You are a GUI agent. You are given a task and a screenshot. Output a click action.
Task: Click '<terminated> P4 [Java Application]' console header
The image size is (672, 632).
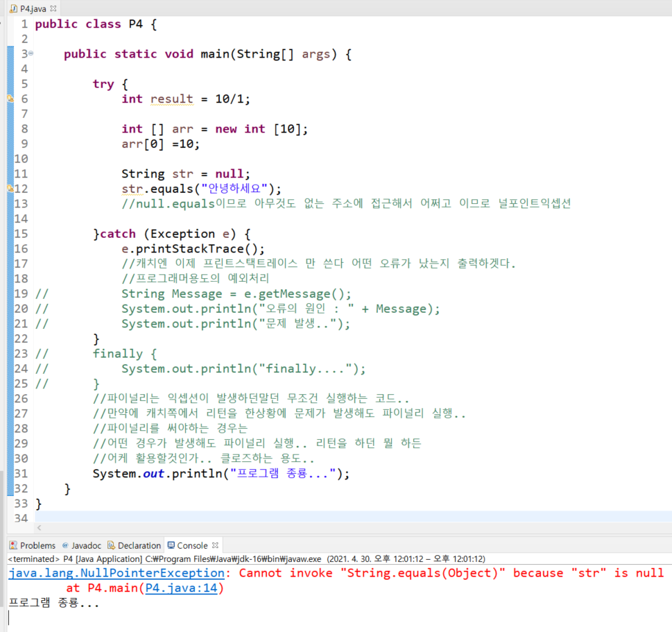[75, 558]
